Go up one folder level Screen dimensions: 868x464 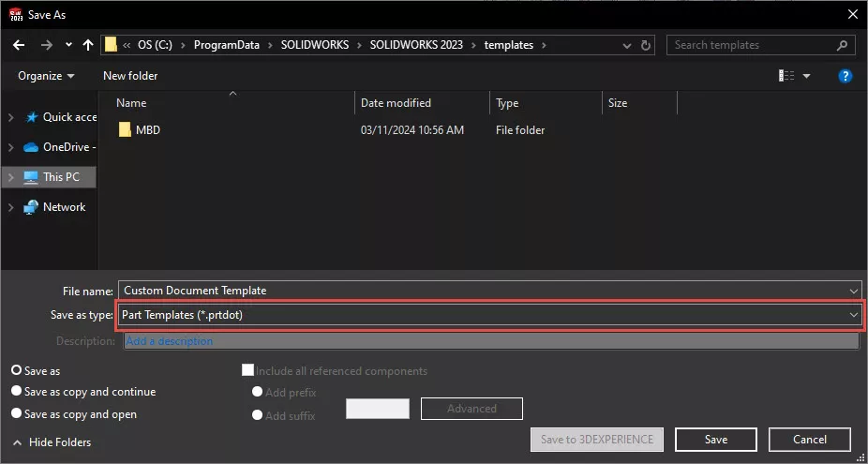(x=88, y=45)
